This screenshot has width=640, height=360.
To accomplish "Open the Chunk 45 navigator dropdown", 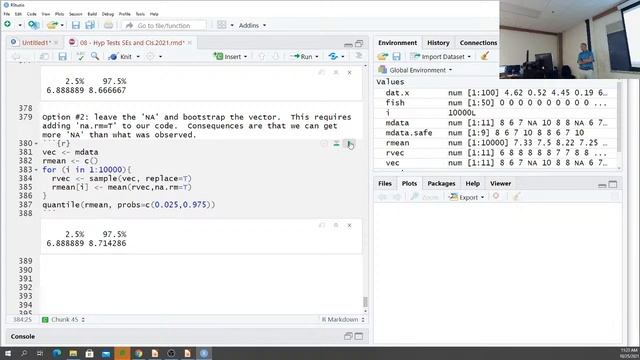I will pos(64,320).
